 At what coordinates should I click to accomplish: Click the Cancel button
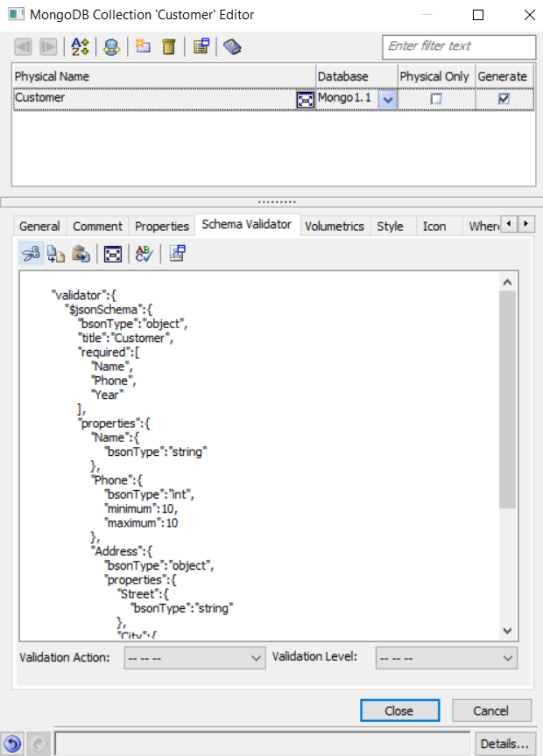click(x=491, y=711)
